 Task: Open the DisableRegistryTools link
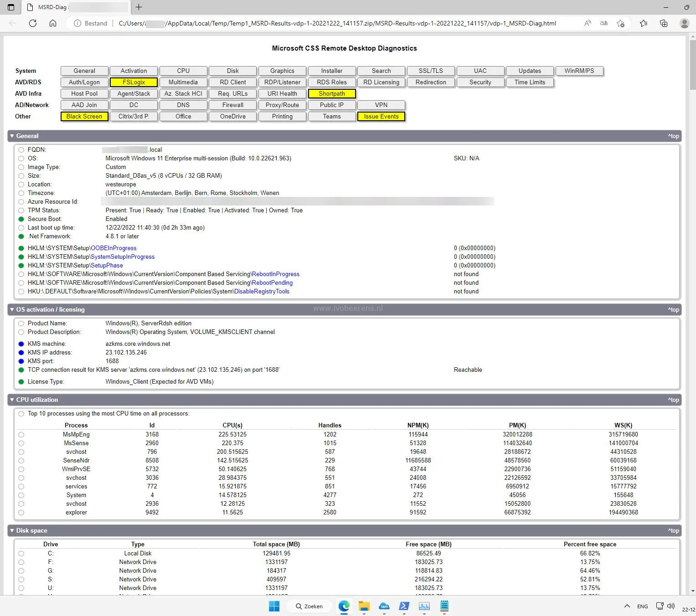click(262, 292)
